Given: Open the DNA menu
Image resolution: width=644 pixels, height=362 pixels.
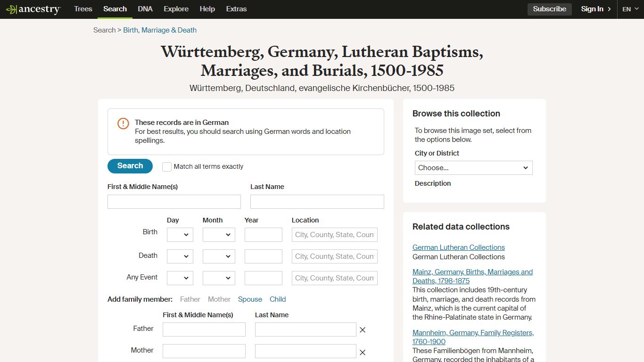Looking at the screenshot, I should [x=145, y=9].
